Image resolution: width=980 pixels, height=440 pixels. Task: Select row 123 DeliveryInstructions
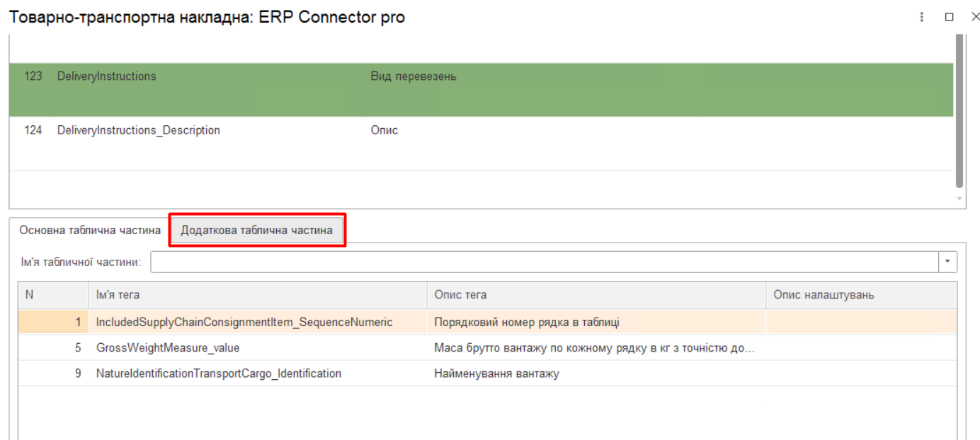click(x=106, y=76)
